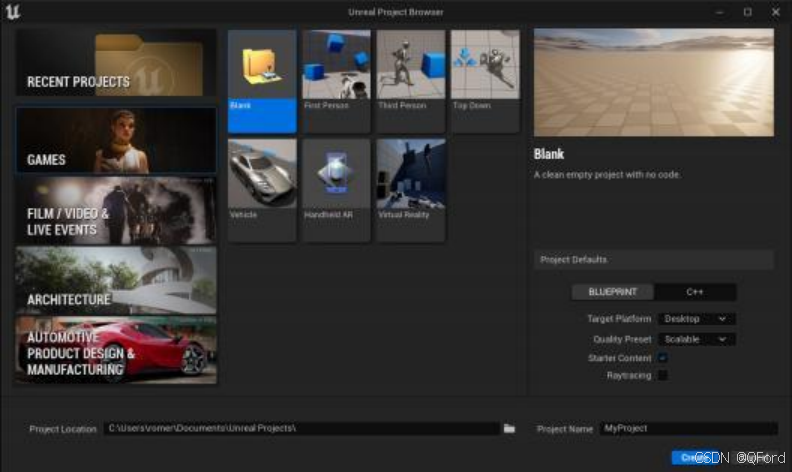Select the Blank project template
This screenshot has width=792, height=472.
(262, 81)
